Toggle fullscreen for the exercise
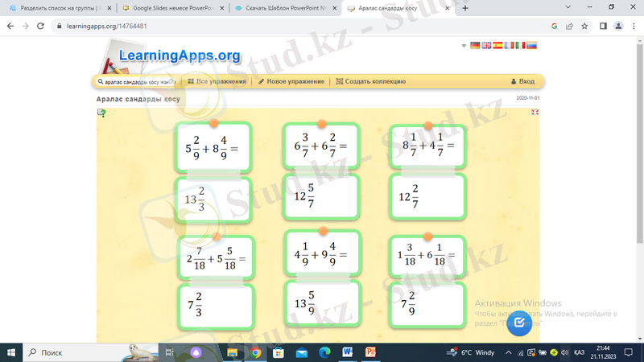644x362 pixels. tap(535, 113)
